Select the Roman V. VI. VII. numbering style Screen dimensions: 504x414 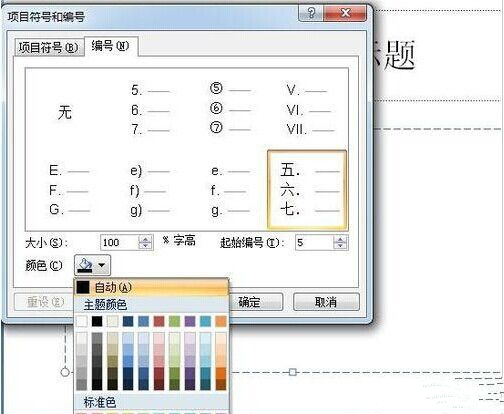[x=309, y=109]
